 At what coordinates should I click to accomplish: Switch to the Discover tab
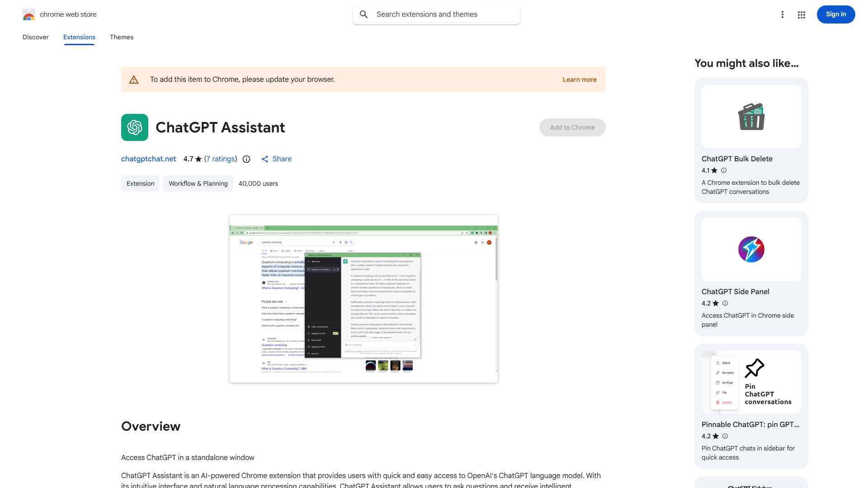click(35, 37)
